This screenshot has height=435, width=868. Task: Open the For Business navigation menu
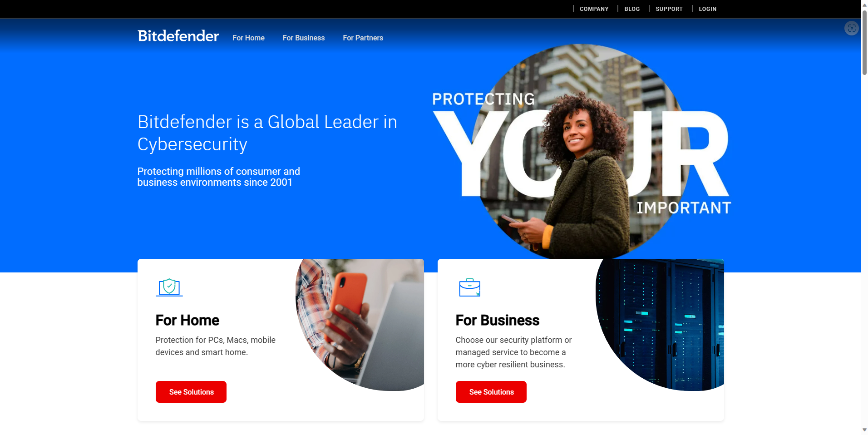[303, 38]
